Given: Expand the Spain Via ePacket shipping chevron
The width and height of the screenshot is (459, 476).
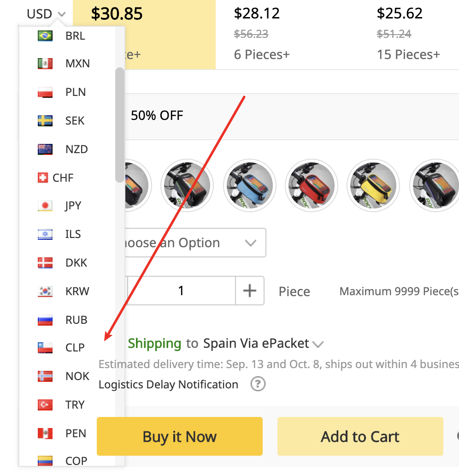Looking at the screenshot, I should point(318,344).
